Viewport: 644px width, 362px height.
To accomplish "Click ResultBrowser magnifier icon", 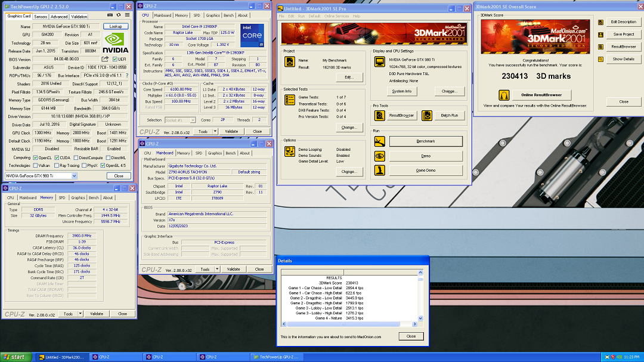I will tap(379, 116).
